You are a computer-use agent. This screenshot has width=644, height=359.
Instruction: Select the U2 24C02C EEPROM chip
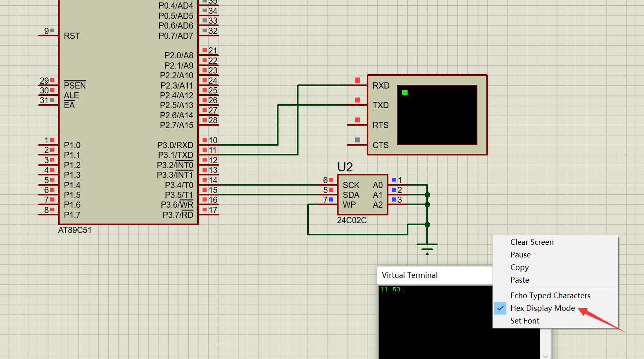pos(363,195)
